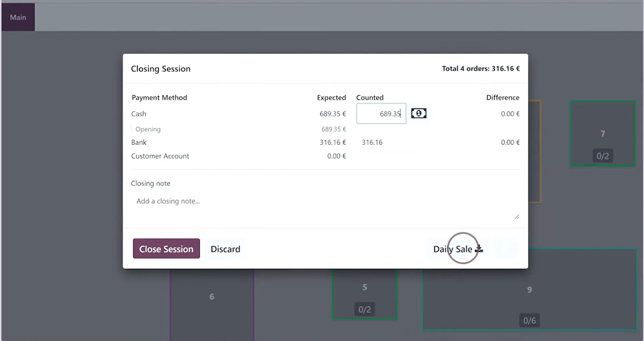The height and width of the screenshot is (341, 644).
Task: Click the Daily Sale download icon
Action: pyautogui.click(x=479, y=249)
